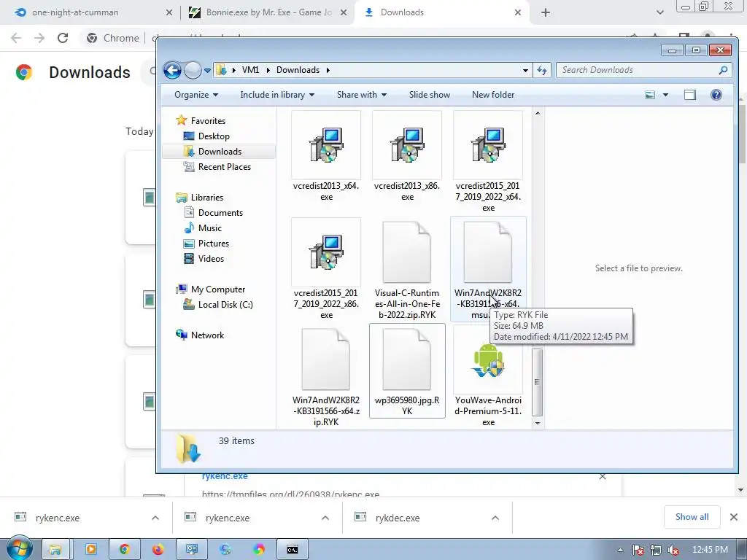Open Videos library
747x560 pixels.
click(x=211, y=259)
